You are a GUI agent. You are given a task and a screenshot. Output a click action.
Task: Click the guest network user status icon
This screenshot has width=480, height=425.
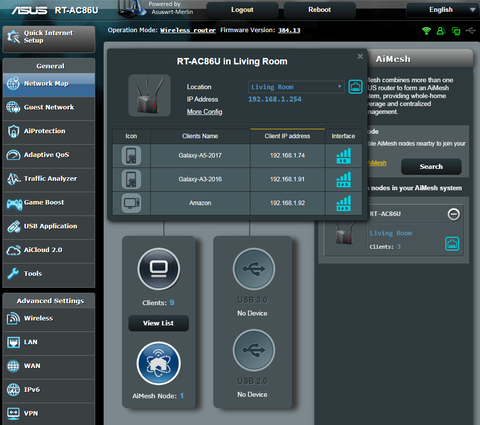[441, 31]
